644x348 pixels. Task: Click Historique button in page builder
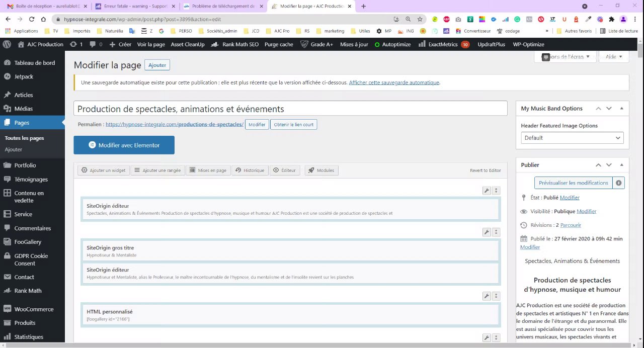(250, 170)
